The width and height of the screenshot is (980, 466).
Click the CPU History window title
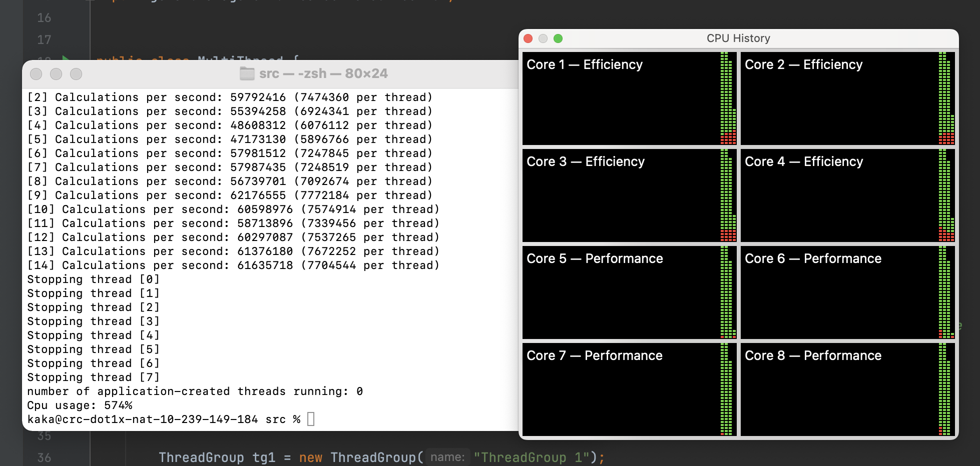coord(738,38)
